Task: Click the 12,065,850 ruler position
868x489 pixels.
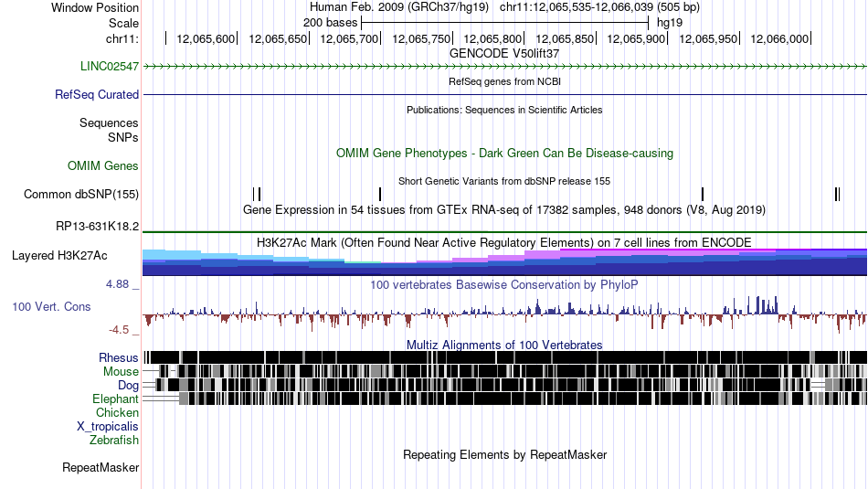Action: pos(564,38)
